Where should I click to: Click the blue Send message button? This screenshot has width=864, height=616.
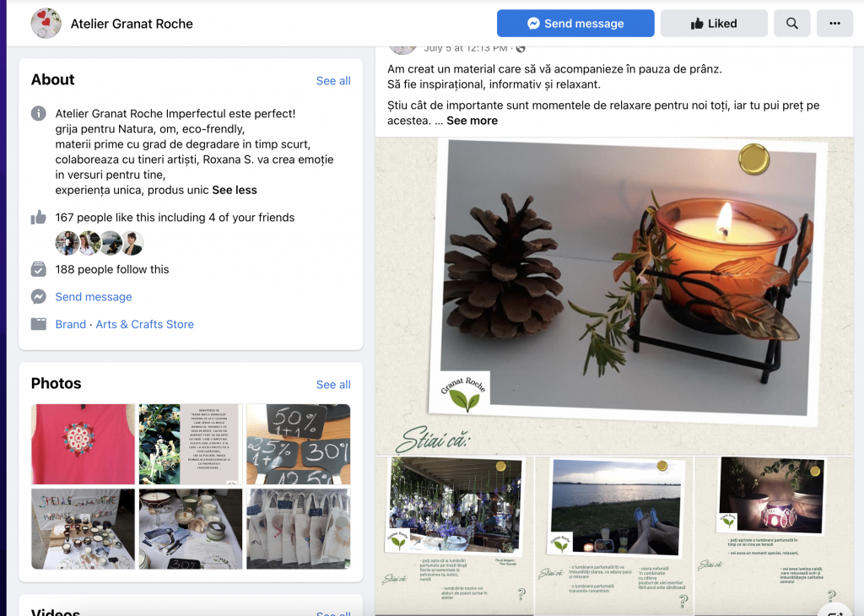pos(575,23)
